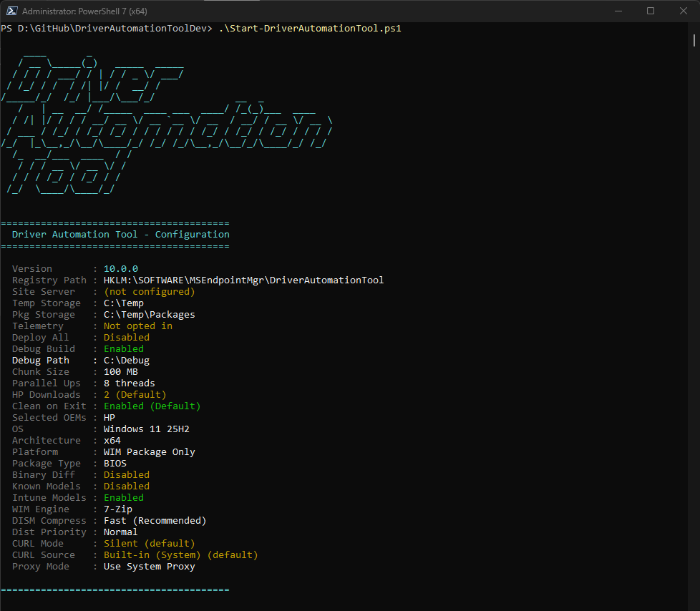This screenshot has height=611, width=700.
Task: Click the Intune Models 'Enabled' value
Action: pyautogui.click(x=124, y=498)
